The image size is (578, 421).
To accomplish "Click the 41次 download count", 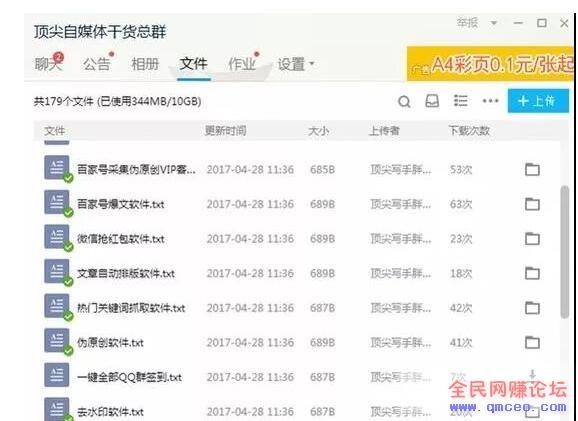I will (461, 343).
